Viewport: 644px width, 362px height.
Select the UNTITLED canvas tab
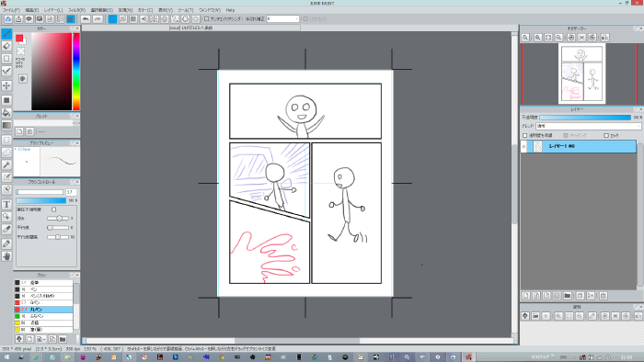click(x=191, y=28)
